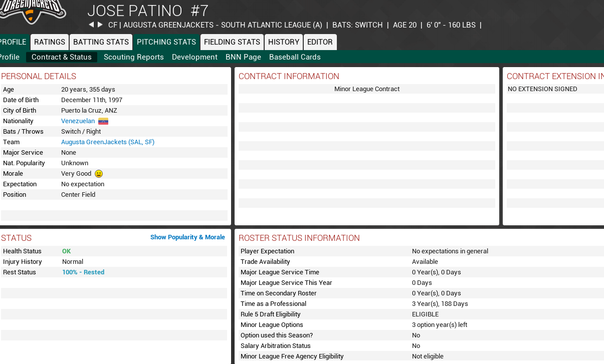Open the Fielding Stats tab
604x364 pixels.
pyautogui.click(x=232, y=42)
